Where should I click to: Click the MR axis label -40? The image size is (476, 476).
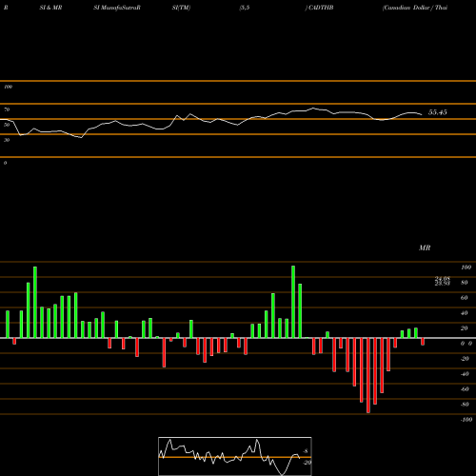point(465,374)
